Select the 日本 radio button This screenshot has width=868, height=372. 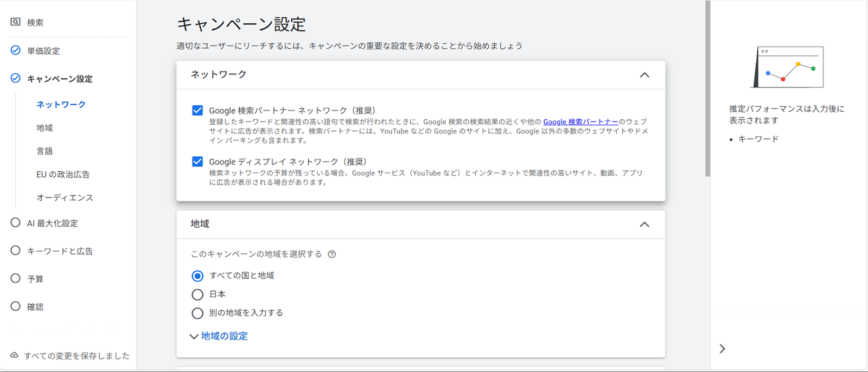click(197, 294)
